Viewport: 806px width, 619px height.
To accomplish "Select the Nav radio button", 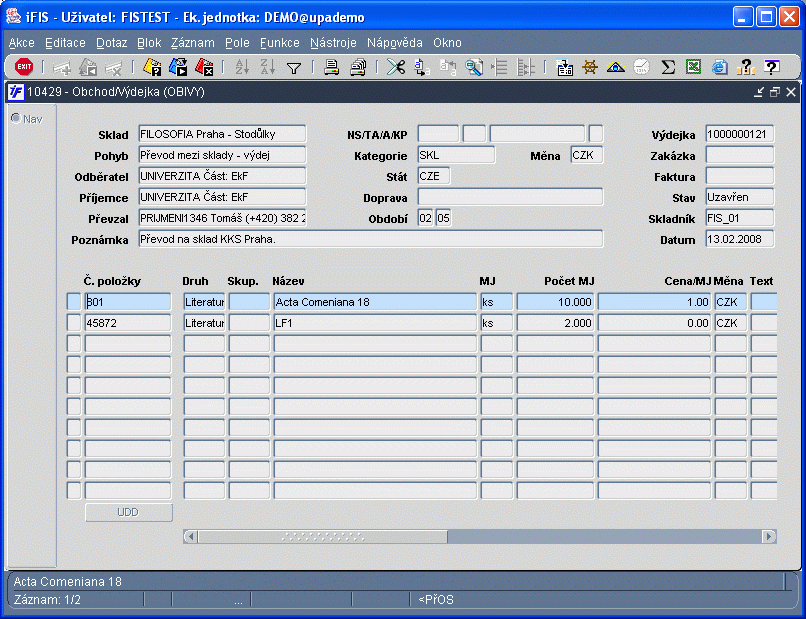I will point(16,119).
